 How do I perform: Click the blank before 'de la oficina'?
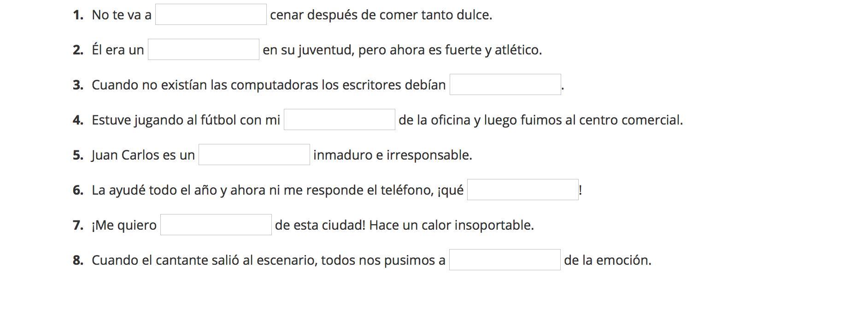point(339,120)
